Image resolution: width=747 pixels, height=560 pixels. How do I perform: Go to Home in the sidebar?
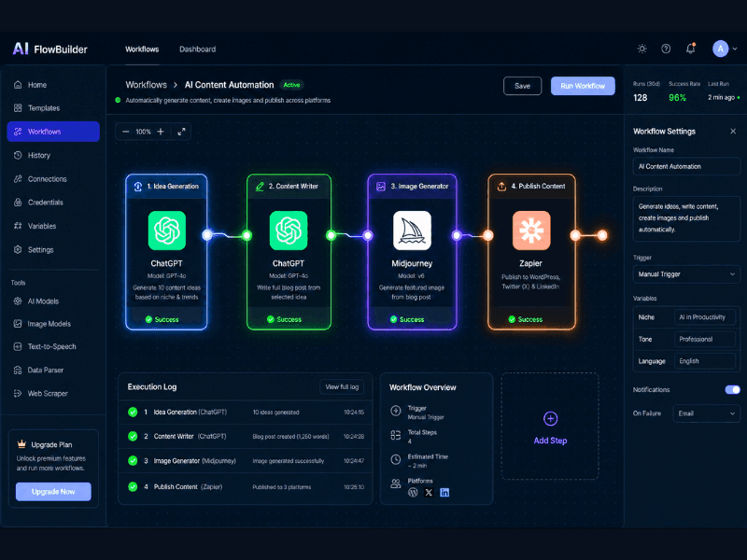pos(53,85)
